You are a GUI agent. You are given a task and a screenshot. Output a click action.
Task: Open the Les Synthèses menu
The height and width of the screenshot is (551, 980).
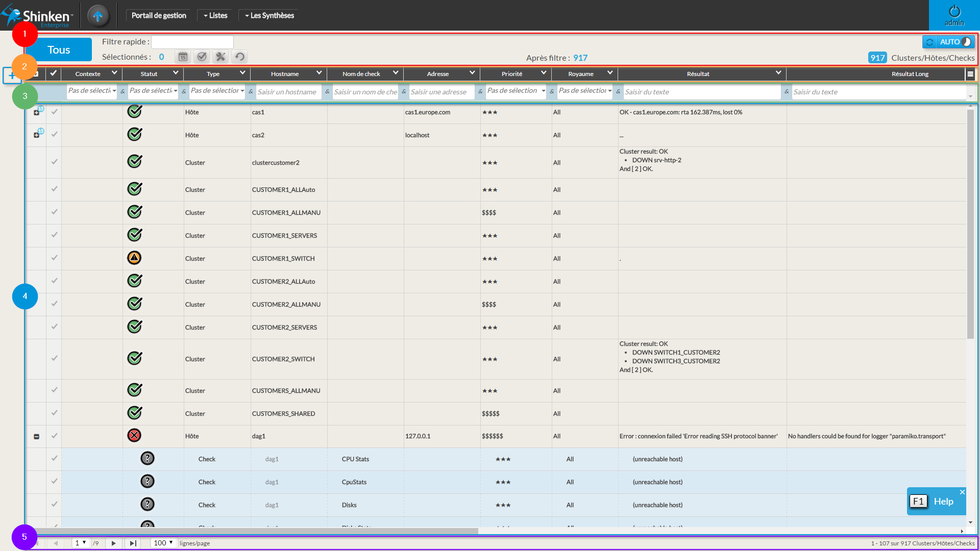269,15
